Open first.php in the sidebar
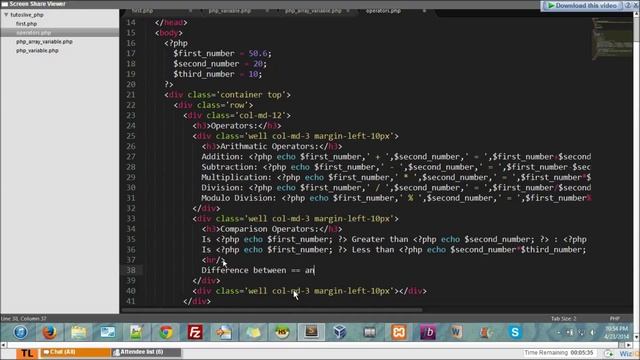 [x=27, y=24]
